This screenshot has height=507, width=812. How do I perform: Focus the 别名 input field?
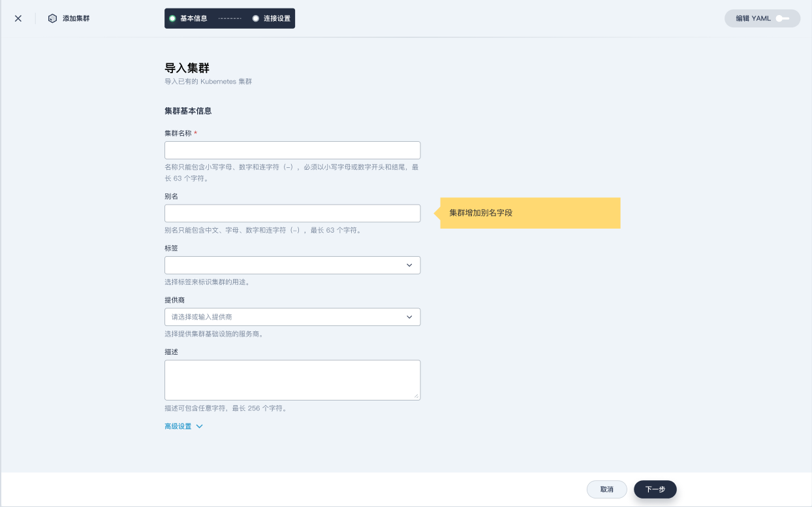tap(292, 214)
